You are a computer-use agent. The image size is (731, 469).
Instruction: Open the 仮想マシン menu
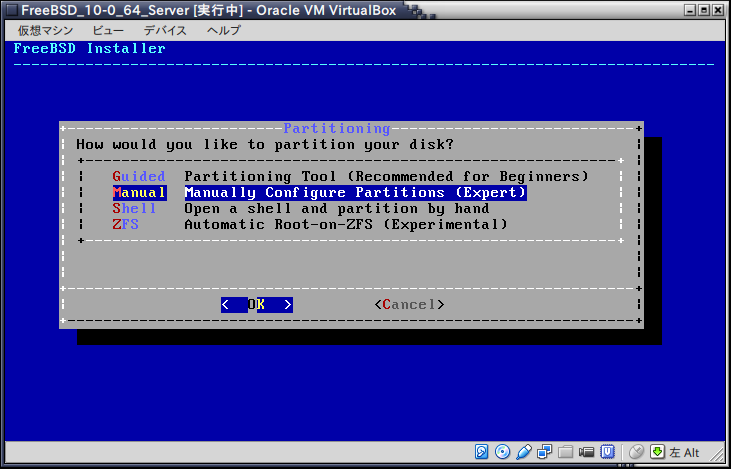coord(43,30)
